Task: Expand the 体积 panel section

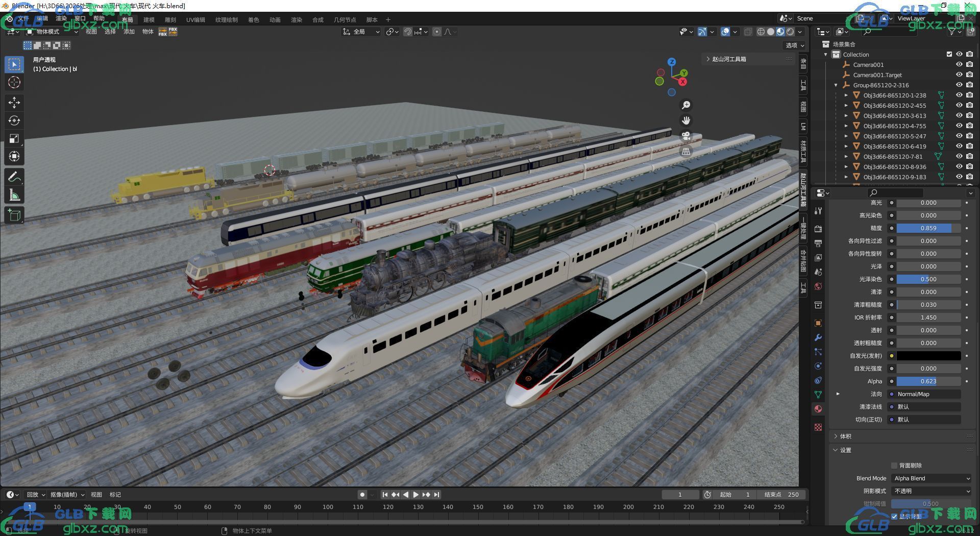Action: click(x=846, y=436)
